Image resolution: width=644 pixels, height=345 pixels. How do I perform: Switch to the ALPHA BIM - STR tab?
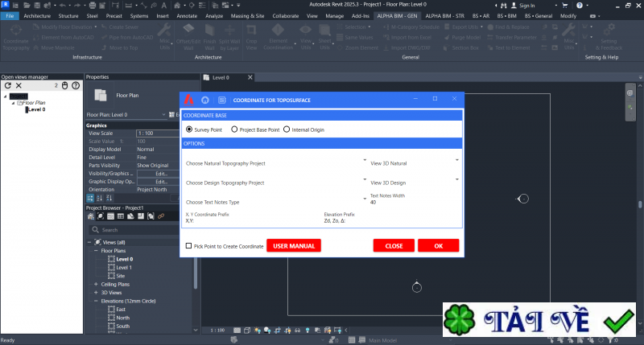(446, 15)
